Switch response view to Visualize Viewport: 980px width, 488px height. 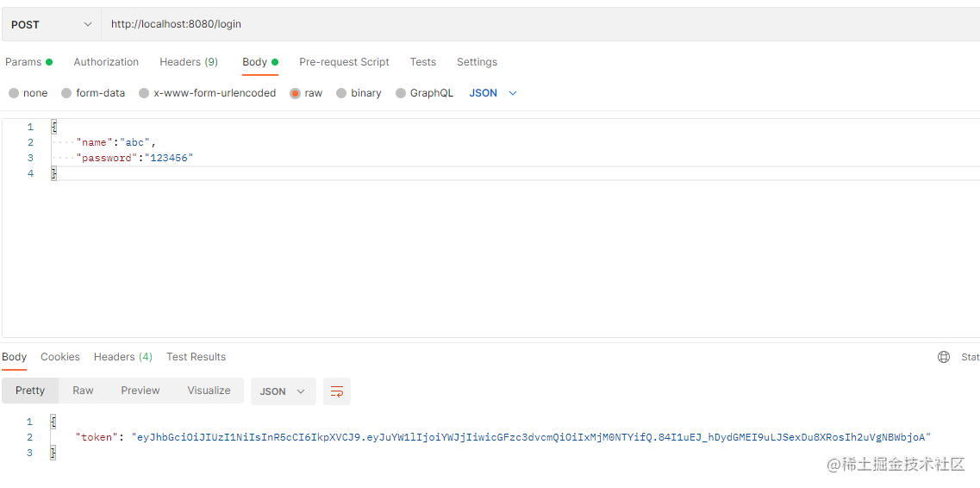tap(209, 391)
